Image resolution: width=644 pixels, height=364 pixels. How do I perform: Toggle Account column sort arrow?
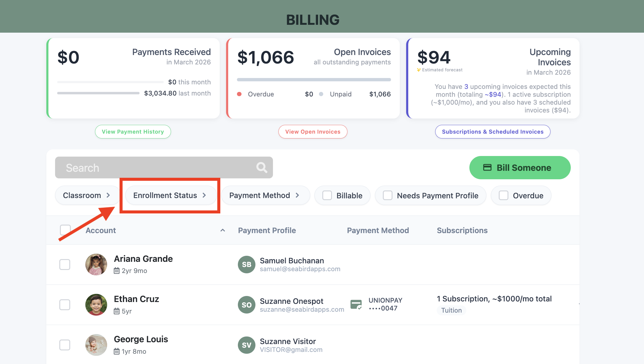[223, 230]
